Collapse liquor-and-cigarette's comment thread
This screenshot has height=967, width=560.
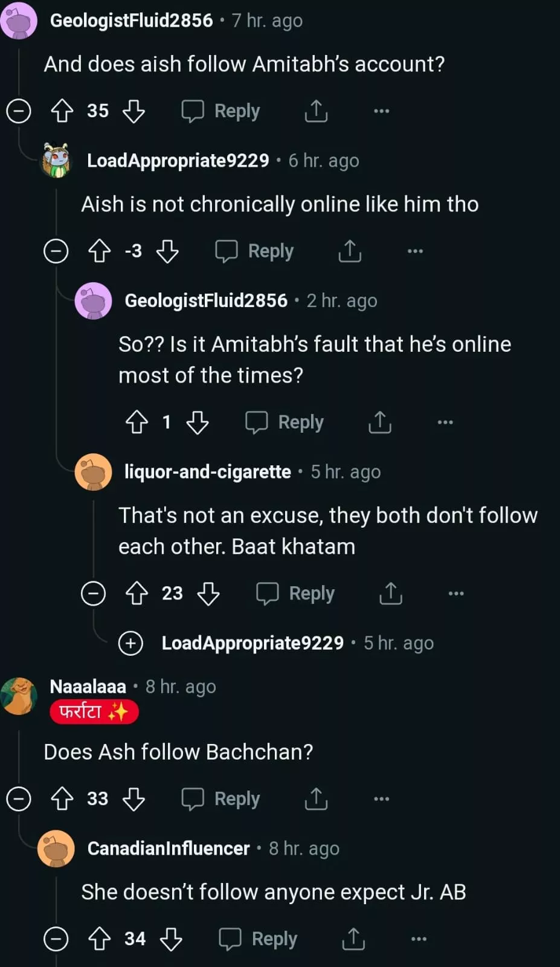tap(93, 593)
